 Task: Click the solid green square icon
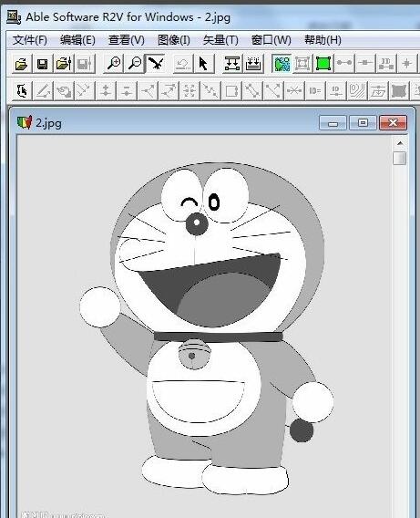click(323, 64)
